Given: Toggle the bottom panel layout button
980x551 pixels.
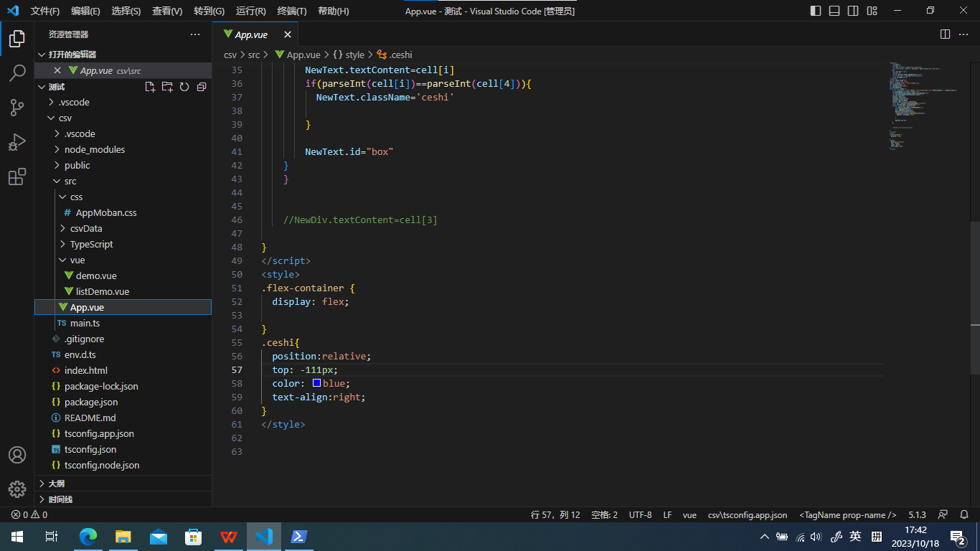Looking at the screenshot, I should click(x=834, y=11).
